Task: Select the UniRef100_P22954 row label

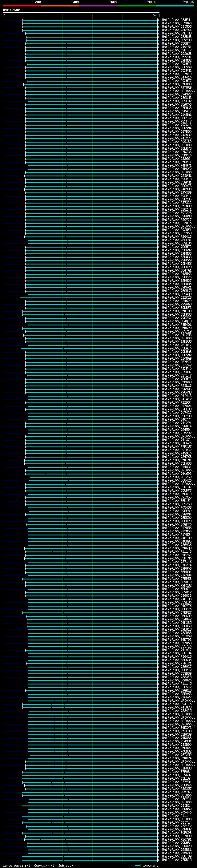Action: (x=177, y=402)
